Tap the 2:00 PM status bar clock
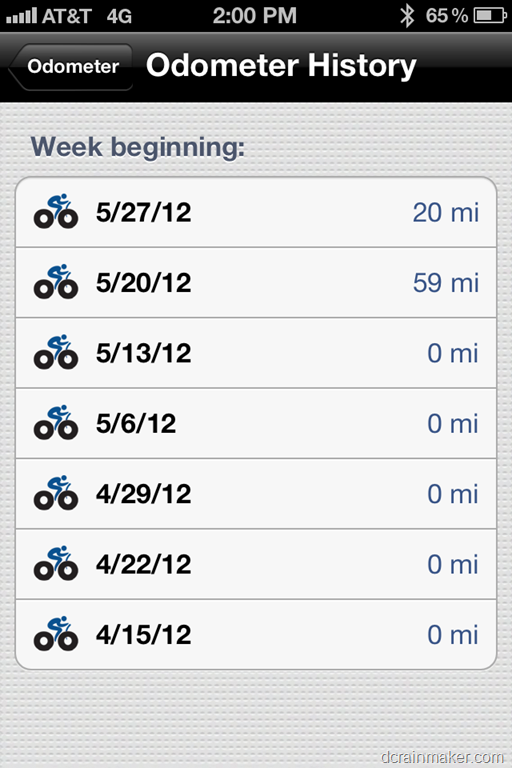Viewport: 512px width, 768px height. [x=255, y=16]
